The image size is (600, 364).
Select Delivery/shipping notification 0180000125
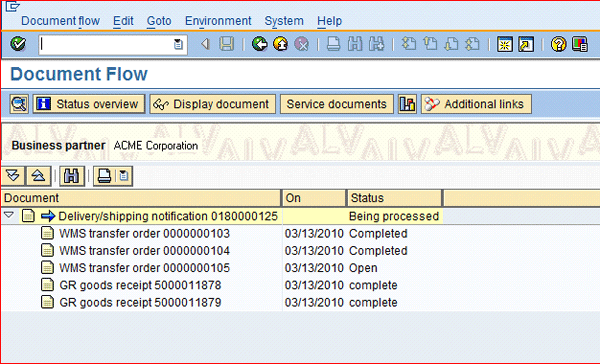coord(168,216)
